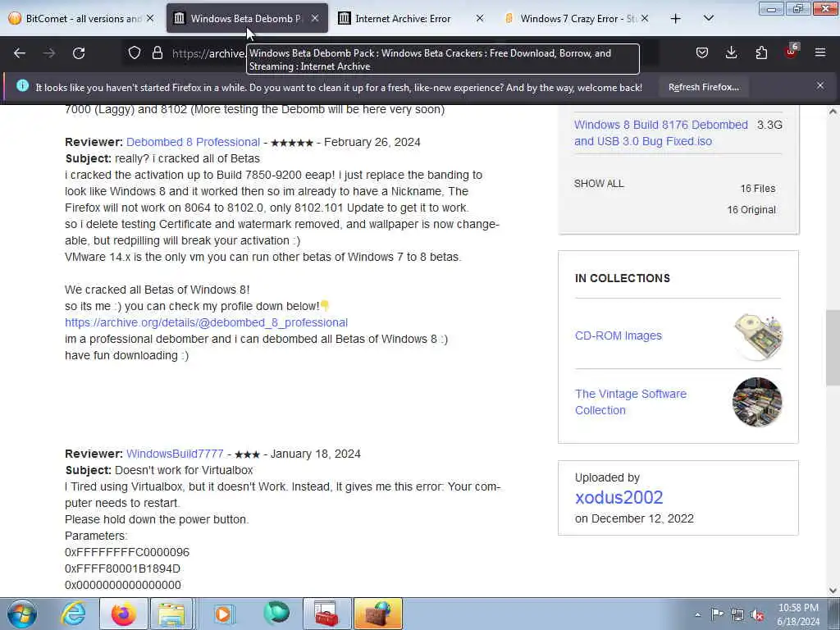
Task: Open the network tray icon
Action: pos(737,614)
